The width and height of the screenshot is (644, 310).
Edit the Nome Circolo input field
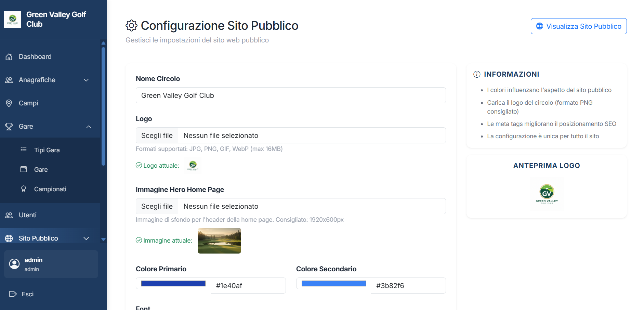(290, 95)
